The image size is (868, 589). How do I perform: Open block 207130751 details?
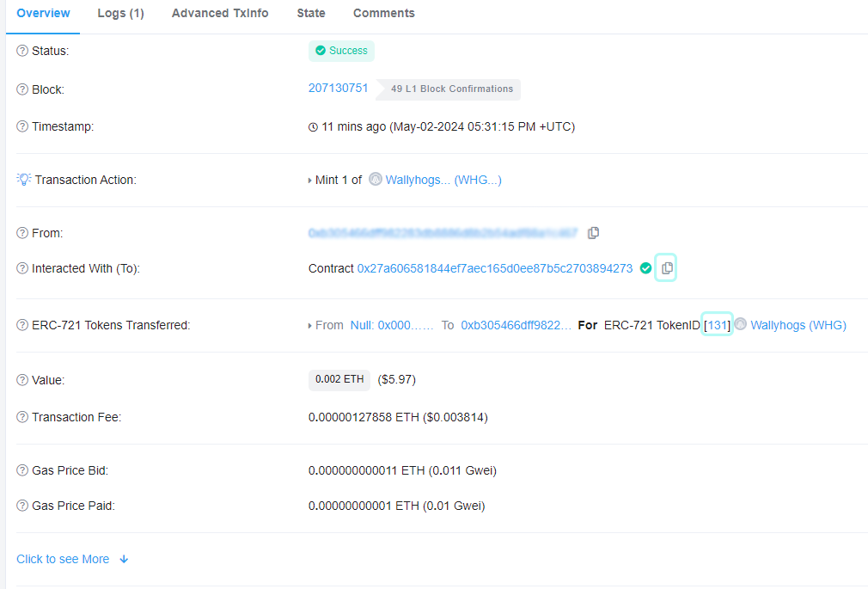point(338,88)
